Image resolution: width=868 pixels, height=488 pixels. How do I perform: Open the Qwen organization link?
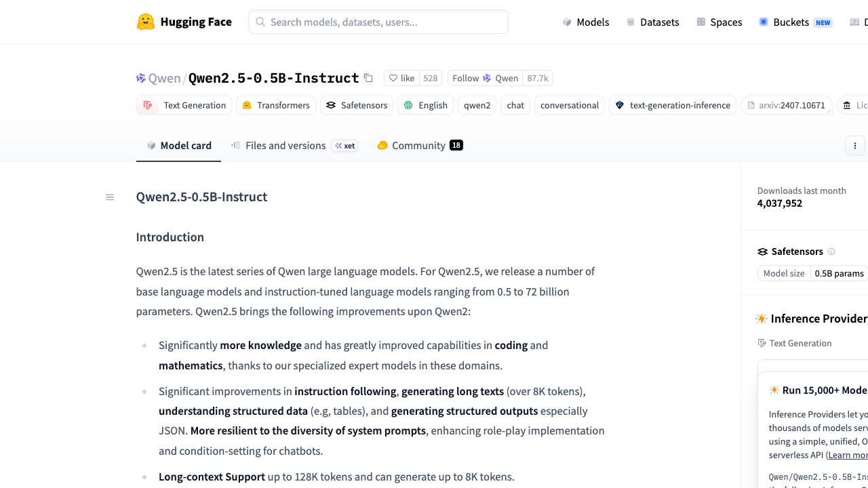click(165, 78)
